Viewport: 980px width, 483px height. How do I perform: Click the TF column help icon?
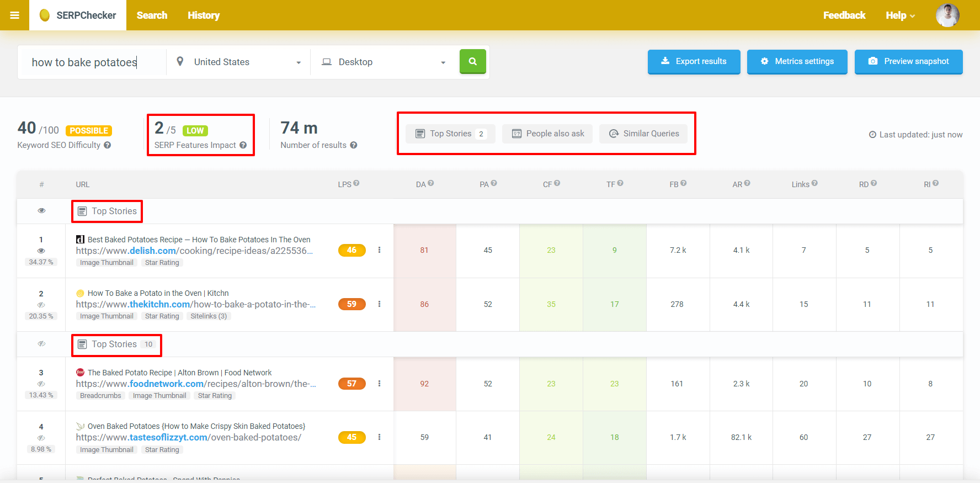[x=620, y=183]
